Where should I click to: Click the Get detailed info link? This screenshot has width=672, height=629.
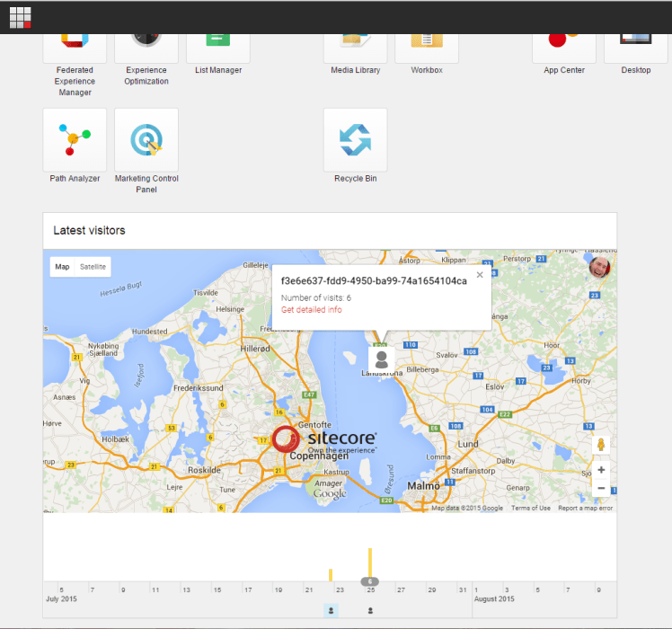point(311,310)
